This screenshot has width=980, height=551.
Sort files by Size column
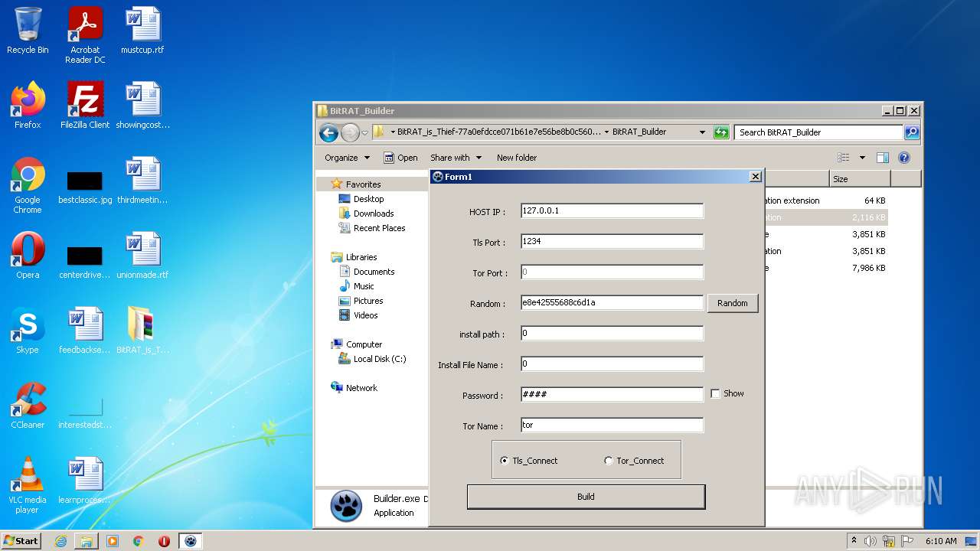pos(860,179)
